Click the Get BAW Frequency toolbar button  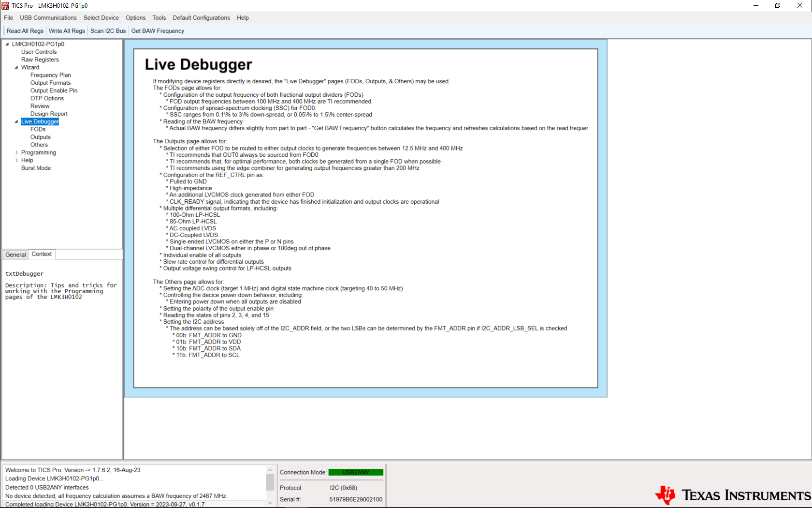click(157, 30)
